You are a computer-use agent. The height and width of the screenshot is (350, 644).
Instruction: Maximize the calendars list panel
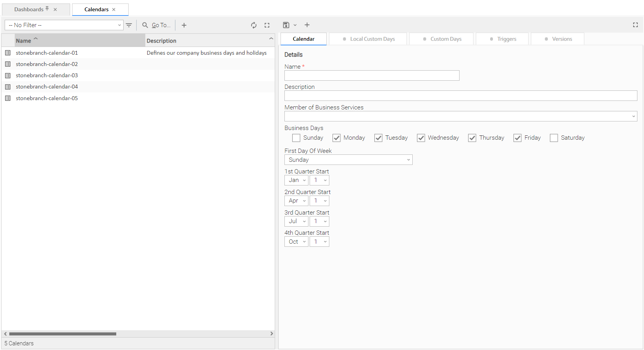coord(267,25)
